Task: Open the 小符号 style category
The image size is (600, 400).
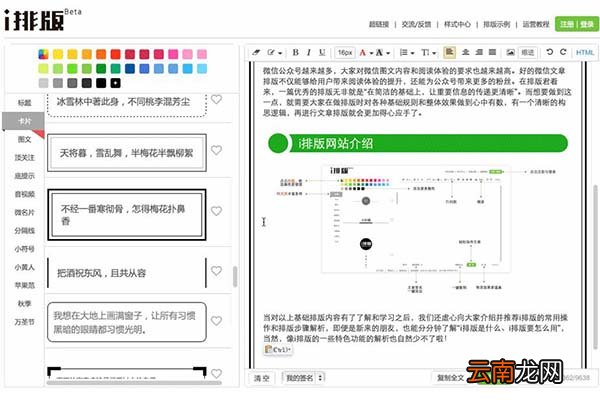Action: [x=24, y=249]
